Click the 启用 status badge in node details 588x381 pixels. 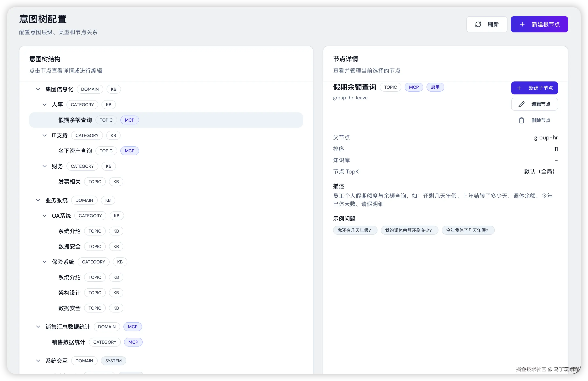click(435, 87)
